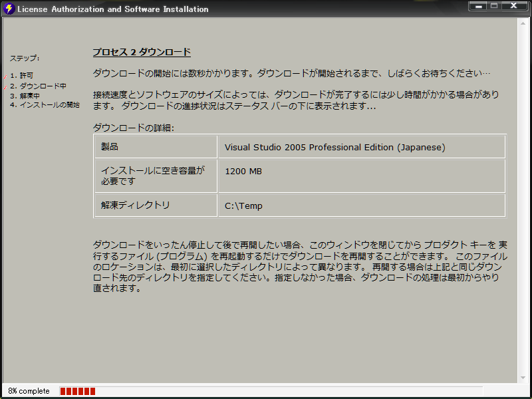Click the C:\Temp directory cell
Screen dimensions: 532x399
pos(243,205)
